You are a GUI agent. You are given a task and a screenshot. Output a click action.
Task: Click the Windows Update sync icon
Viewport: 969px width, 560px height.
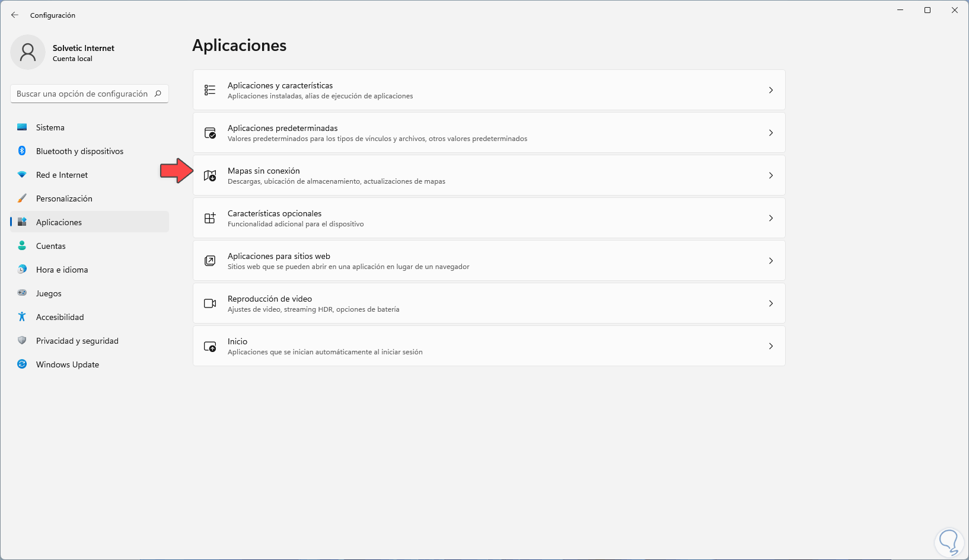tap(22, 364)
